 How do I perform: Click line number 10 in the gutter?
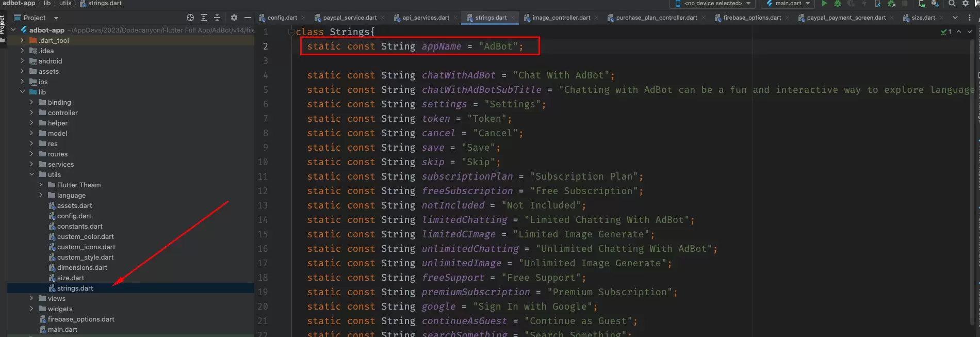[263, 162]
